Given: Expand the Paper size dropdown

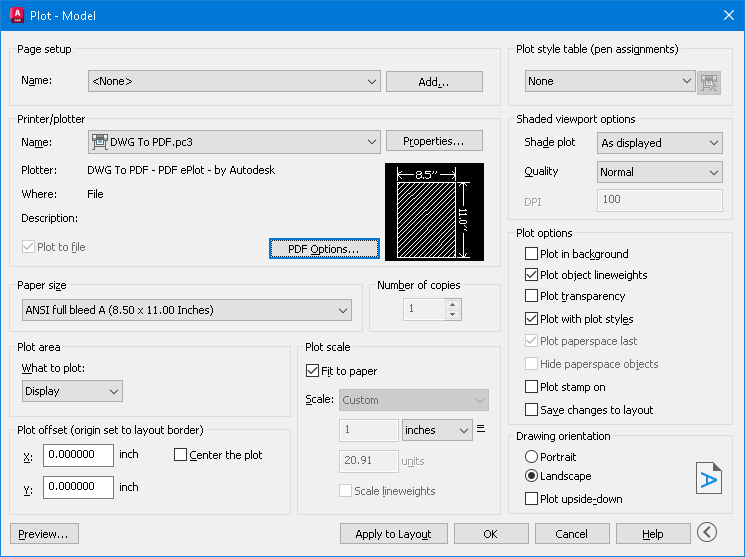Looking at the screenshot, I should pyautogui.click(x=187, y=310).
